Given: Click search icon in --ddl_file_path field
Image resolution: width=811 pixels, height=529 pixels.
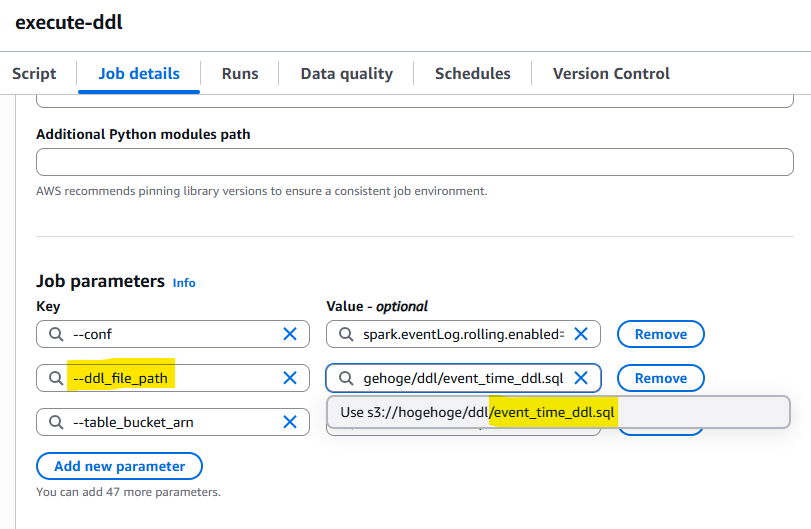Looking at the screenshot, I should (x=56, y=378).
